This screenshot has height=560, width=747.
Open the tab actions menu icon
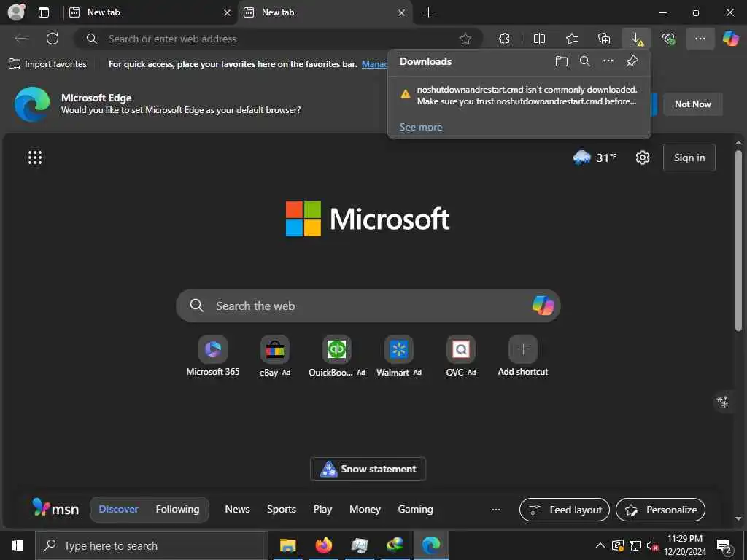click(x=44, y=12)
